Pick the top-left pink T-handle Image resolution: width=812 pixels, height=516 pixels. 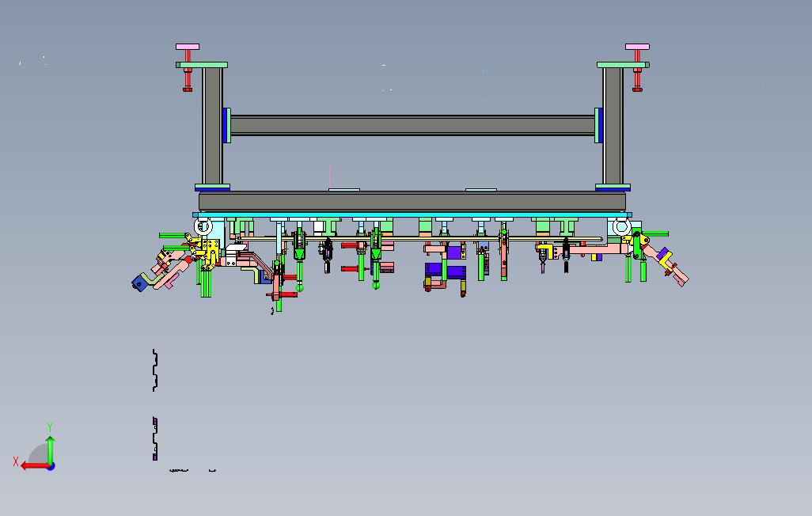(x=188, y=47)
